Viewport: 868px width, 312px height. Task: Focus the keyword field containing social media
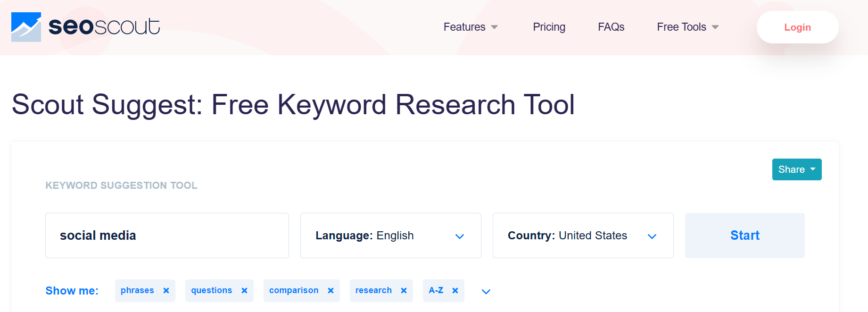coord(167,236)
